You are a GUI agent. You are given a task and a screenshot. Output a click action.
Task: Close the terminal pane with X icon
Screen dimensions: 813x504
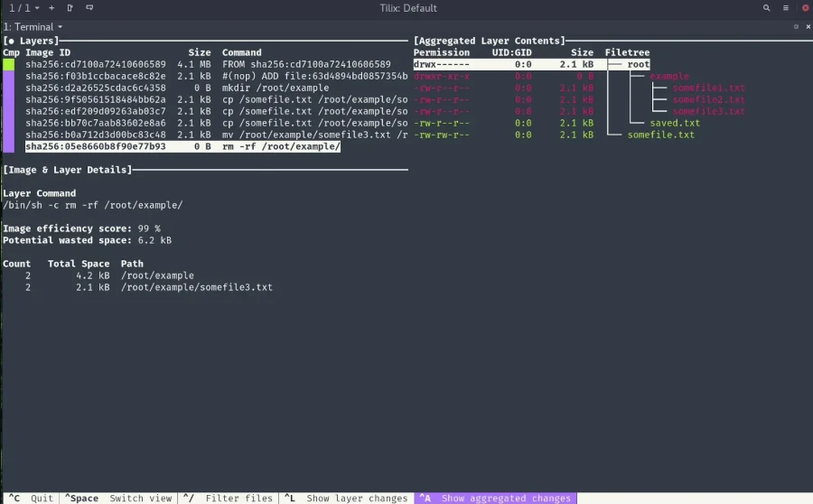808,26
